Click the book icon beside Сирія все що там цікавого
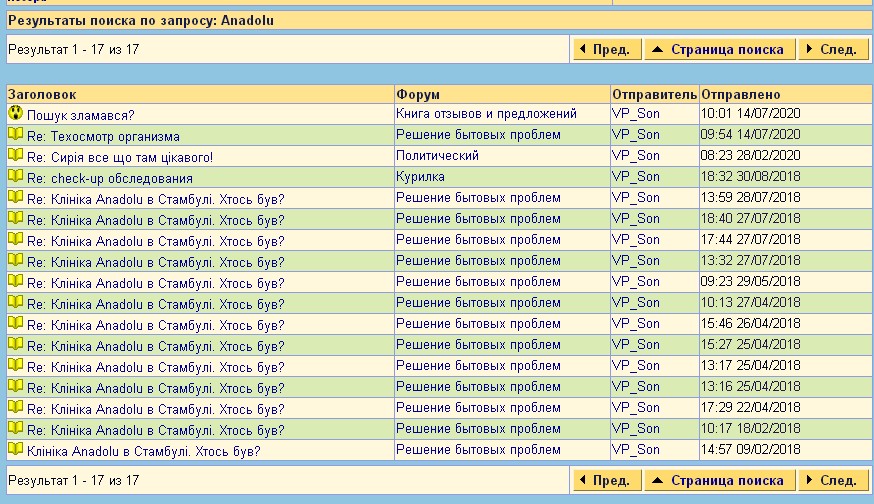 (x=15, y=156)
